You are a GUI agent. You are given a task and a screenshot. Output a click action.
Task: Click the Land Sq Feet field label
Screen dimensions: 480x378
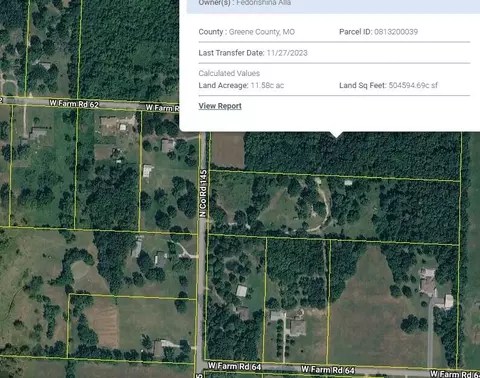click(363, 86)
